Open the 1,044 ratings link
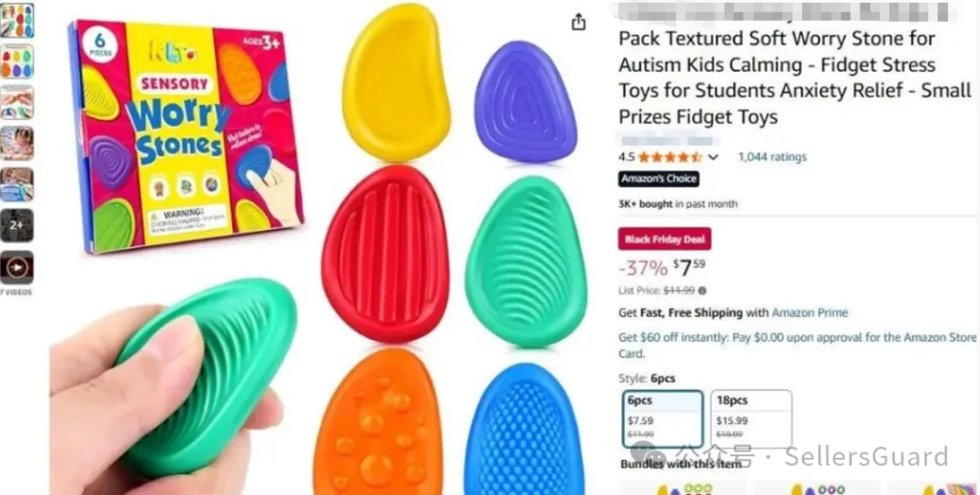 point(772,158)
